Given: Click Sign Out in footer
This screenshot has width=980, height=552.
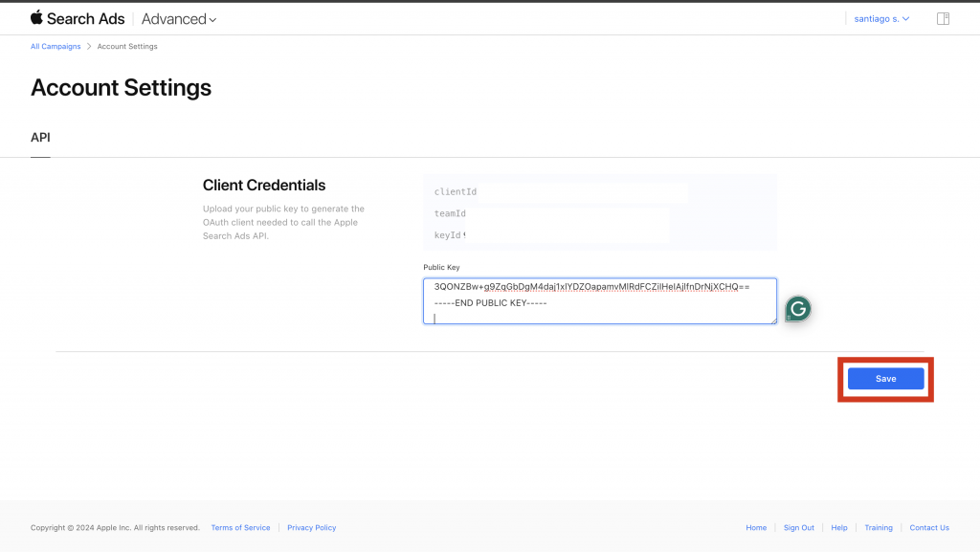Looking at the screenshot, I should [799, 528].
